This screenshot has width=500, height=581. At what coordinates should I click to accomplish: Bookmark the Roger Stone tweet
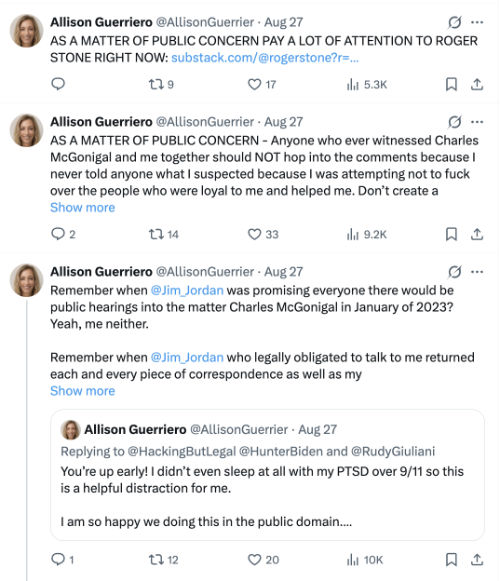[451, 84]
